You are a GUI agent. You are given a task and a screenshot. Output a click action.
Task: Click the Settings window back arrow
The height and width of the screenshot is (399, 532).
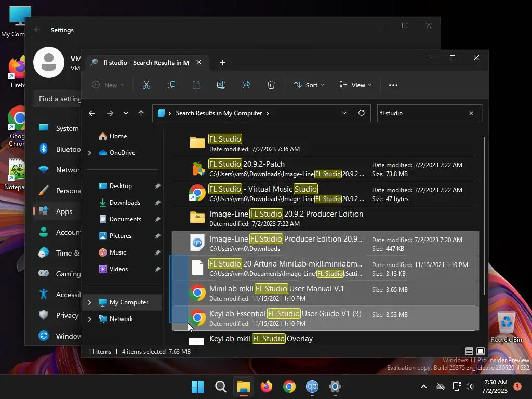coord(37,30)
